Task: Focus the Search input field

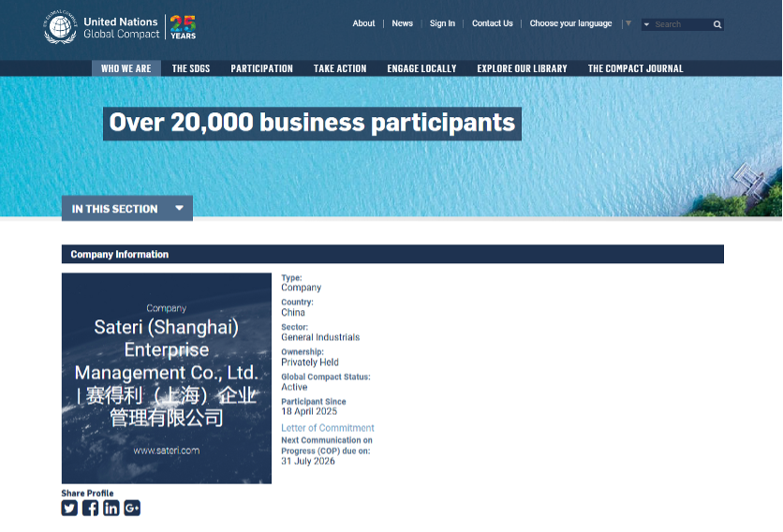Action: click(682, 24)
